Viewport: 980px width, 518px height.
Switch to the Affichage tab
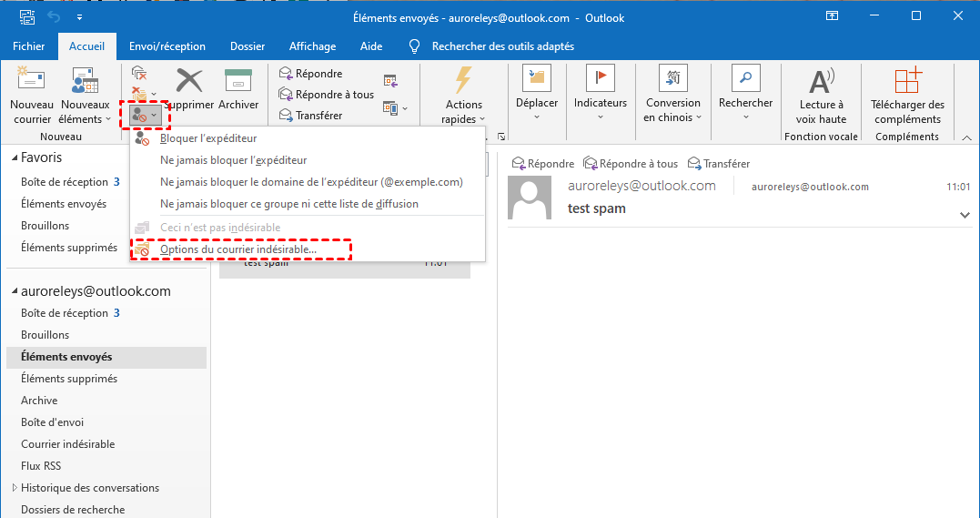pos(312,46)
